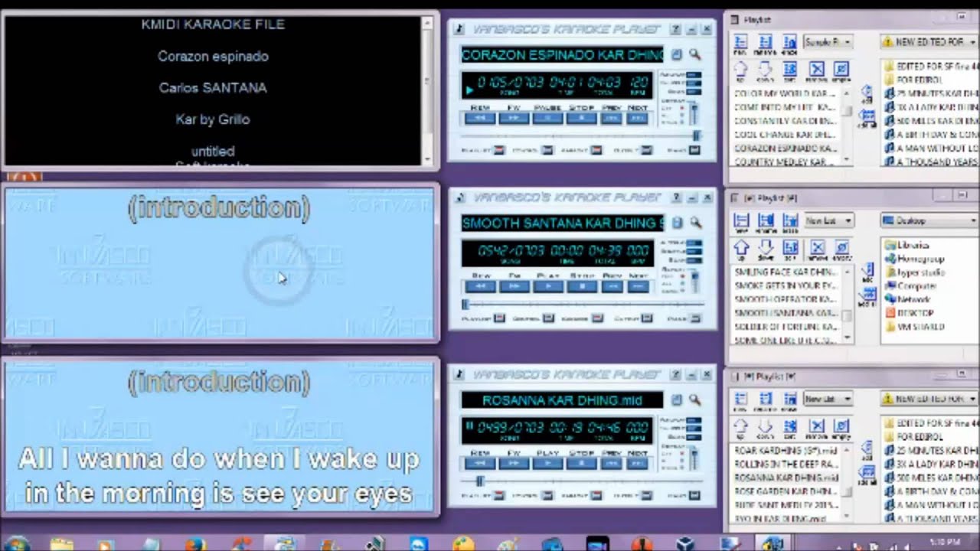Skip to next song in Smooth Santana player
The height and width of the screenshot is (551, 980).
coord(637,286)
